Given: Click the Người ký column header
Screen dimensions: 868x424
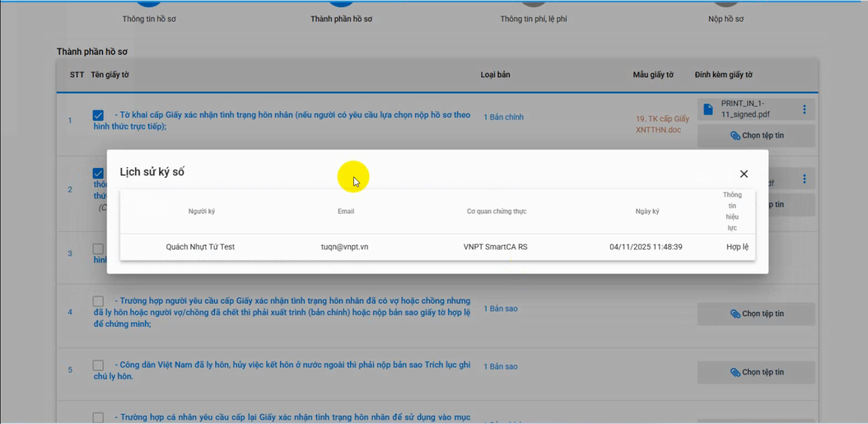Looking at the screenshot, I should 201,212.
